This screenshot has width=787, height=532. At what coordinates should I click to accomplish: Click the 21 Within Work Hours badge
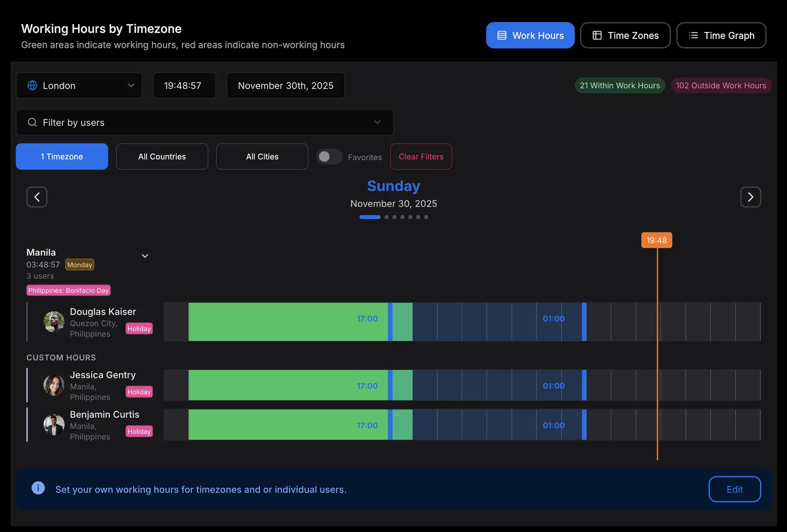(x=620, y=86)
